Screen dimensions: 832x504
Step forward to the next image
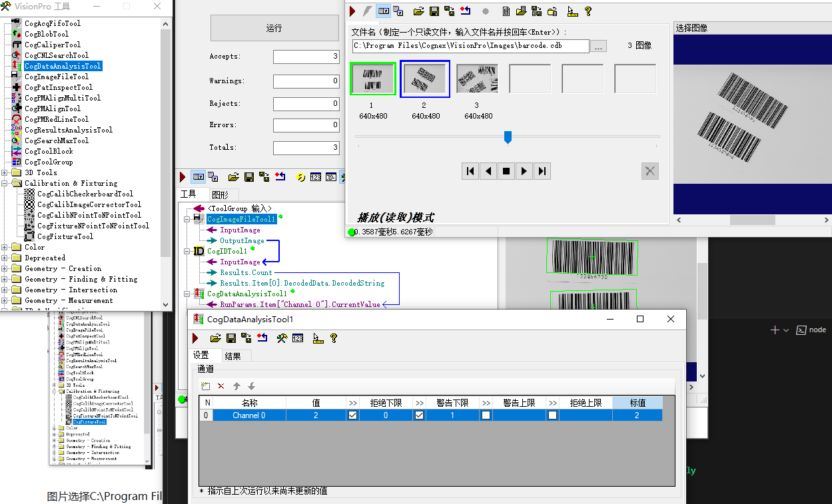[x=524, y=171]
